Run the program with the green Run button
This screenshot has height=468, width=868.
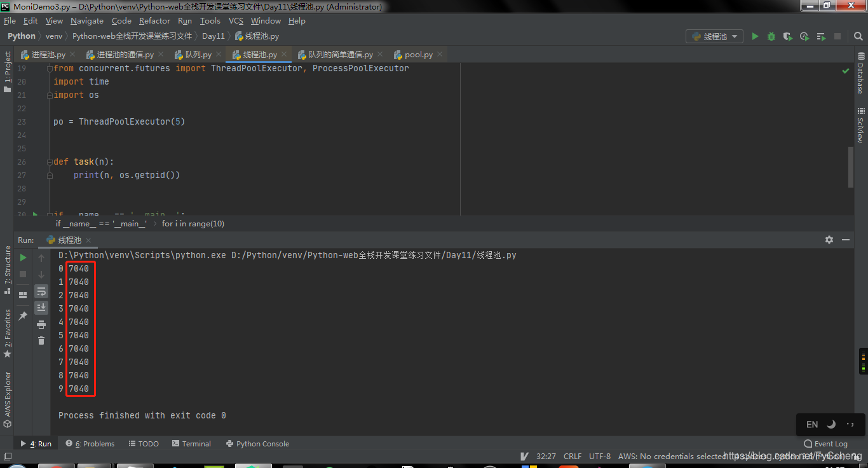pos(755,36)
